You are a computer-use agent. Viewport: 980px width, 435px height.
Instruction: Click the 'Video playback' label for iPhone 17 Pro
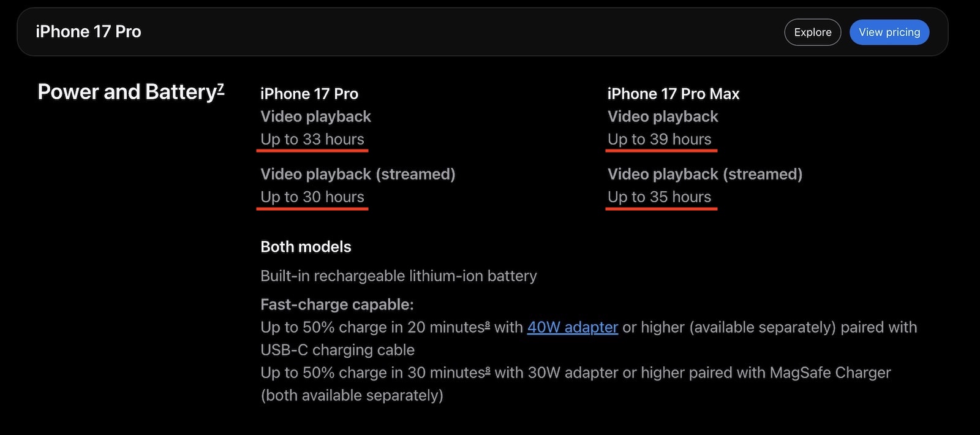(x=315, y=116)
